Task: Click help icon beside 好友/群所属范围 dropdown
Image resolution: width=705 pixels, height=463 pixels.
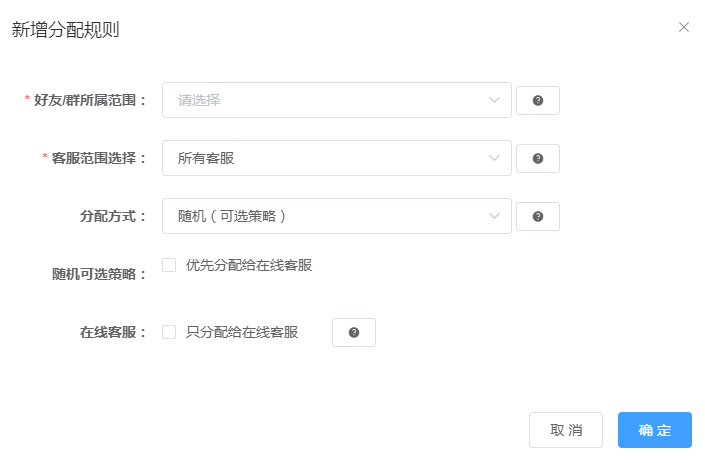Action: pyautogui.click(x=538, y=101)
